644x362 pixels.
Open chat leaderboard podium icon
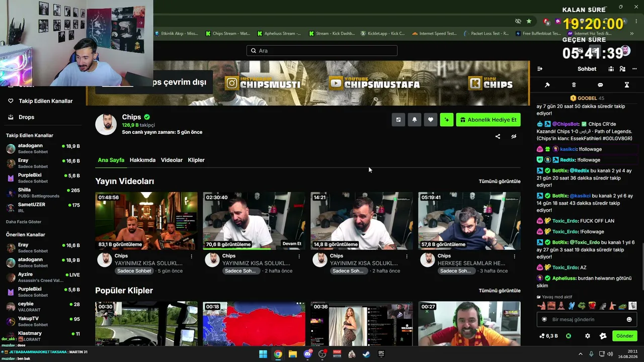(x=611, y=69)
